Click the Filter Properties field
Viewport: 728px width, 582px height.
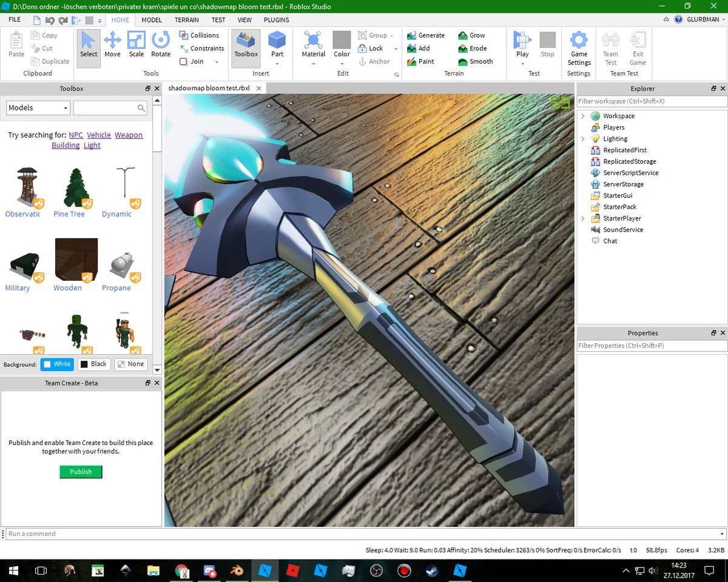click(651, 346)
